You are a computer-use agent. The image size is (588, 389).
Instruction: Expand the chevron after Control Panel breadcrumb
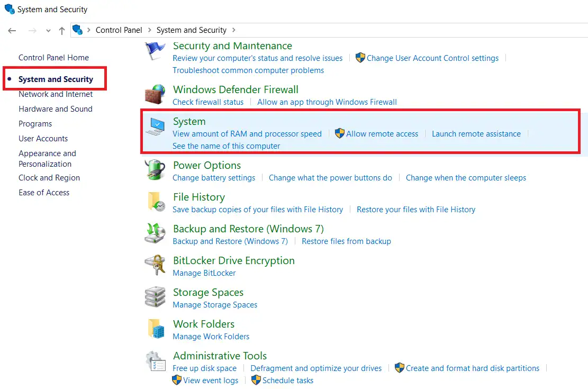coord(150,30)
